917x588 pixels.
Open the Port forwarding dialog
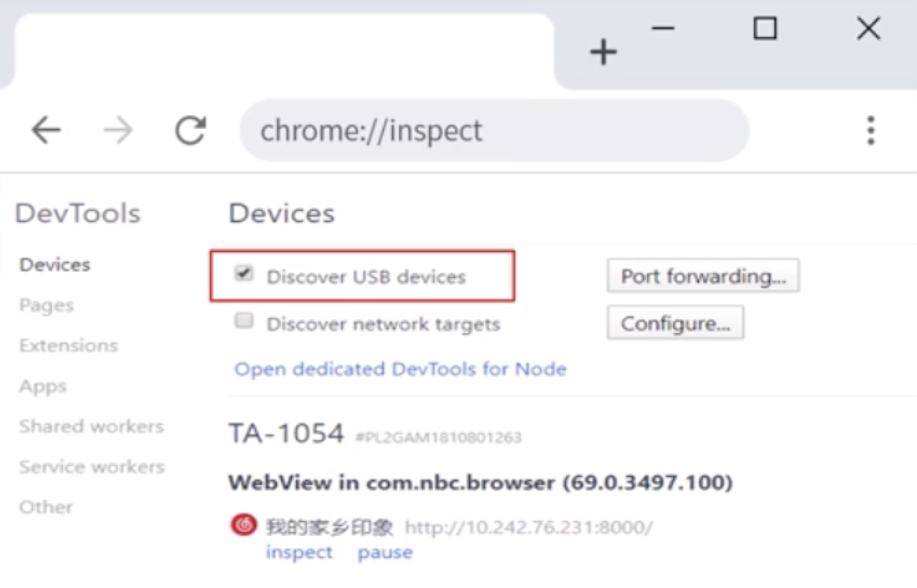coord(702,276)
